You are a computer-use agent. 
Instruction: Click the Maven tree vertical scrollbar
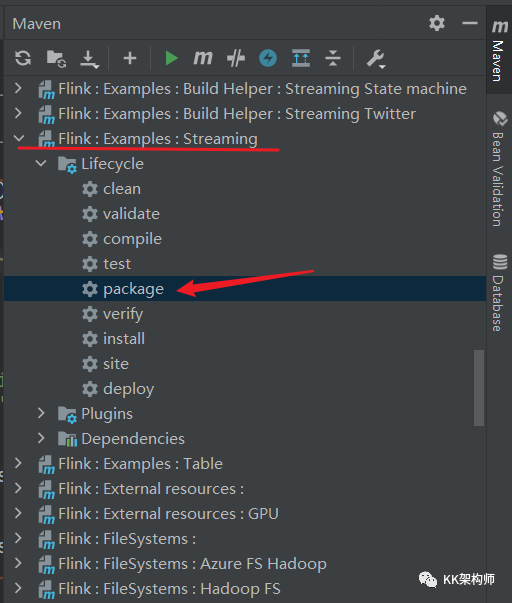click(x=479, y=388)
